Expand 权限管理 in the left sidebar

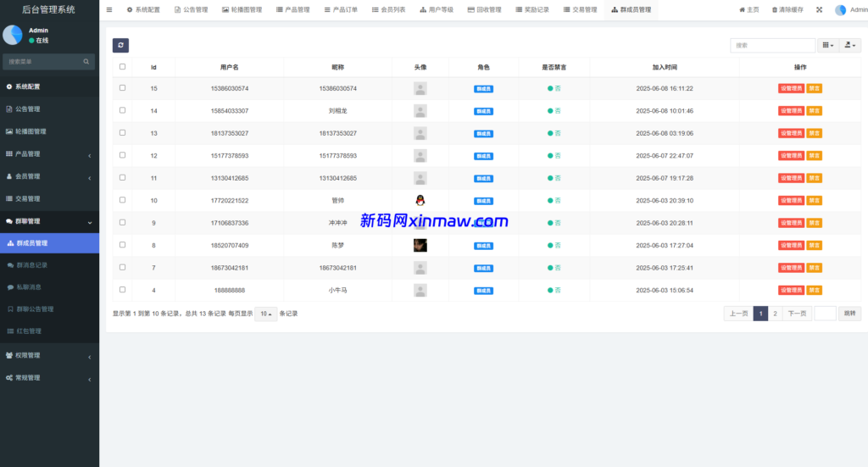[x=50, y=355]
